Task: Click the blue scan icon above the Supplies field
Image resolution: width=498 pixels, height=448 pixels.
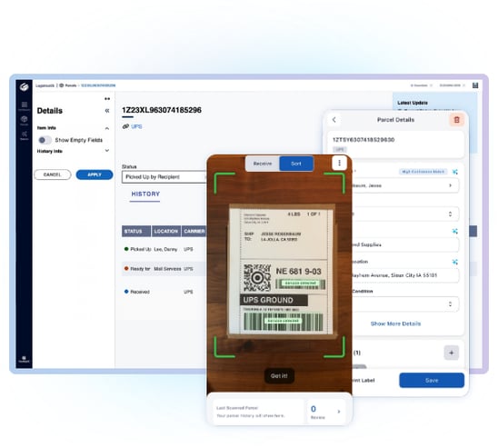Action: pos(454,231)
